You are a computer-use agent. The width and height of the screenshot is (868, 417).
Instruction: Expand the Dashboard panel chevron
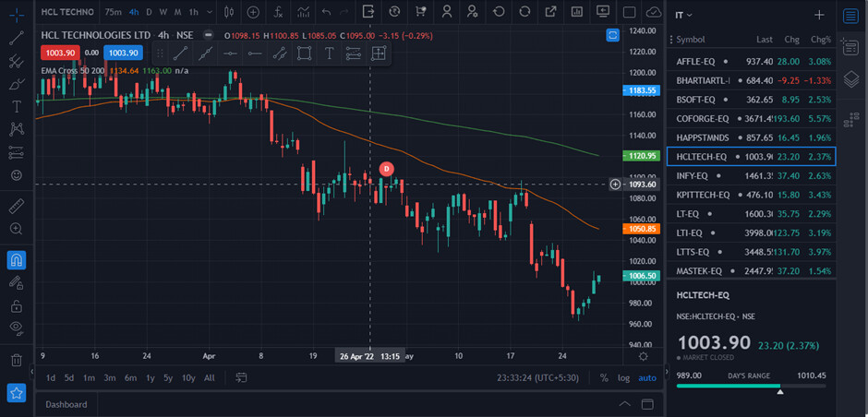(624, 404)
